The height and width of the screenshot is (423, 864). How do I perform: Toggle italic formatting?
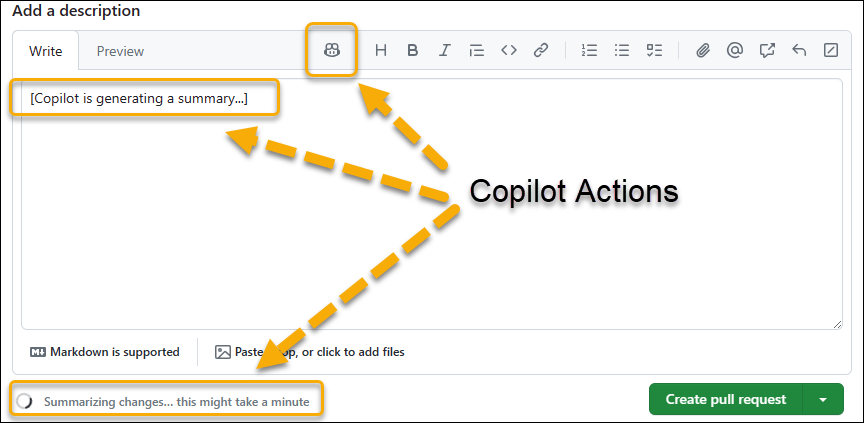coord(445,51)
